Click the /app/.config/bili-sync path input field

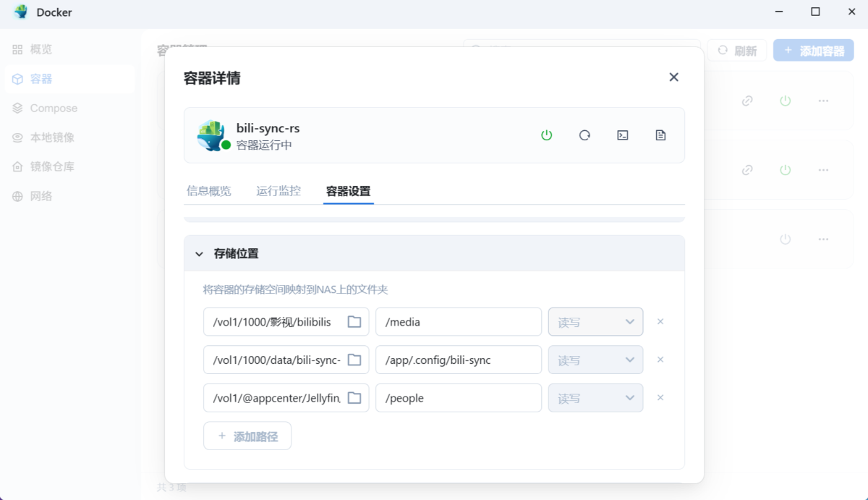pyautogui.click(x=459, y=359)
